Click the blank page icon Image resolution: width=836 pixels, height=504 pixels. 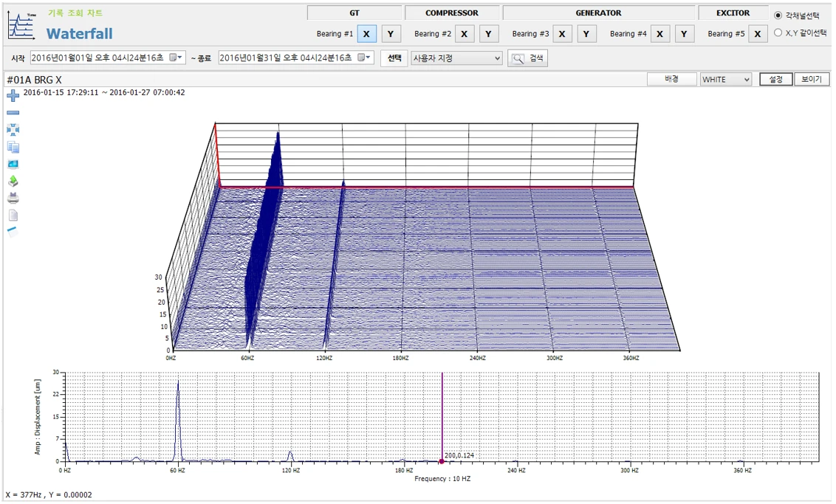click(x=13, y=215)
